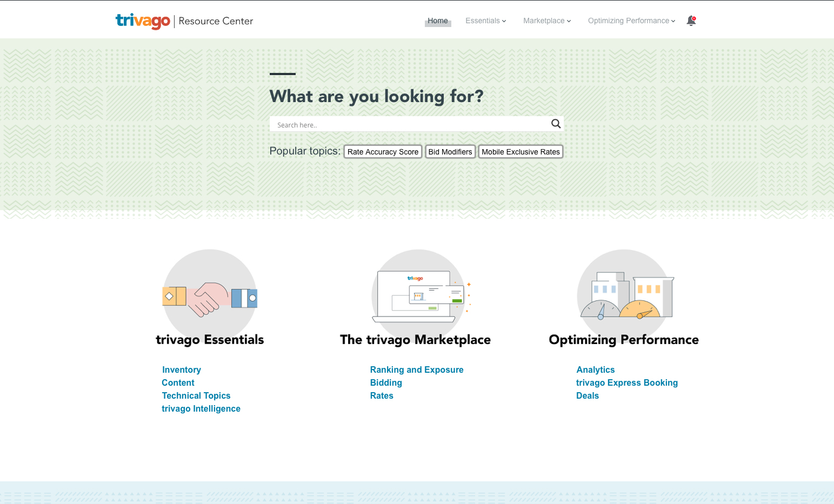Click the 'What are you looking for?' heading

(x=376, y=96)
